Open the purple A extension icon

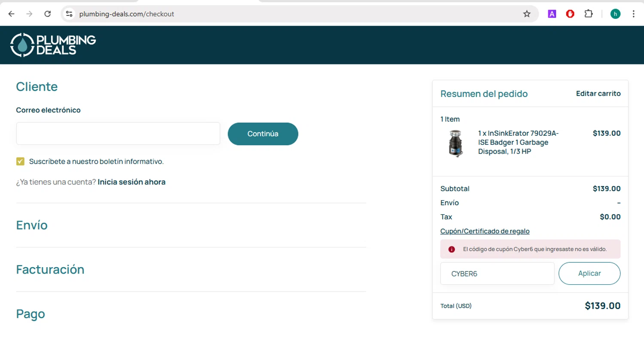(x=552, y=14)
